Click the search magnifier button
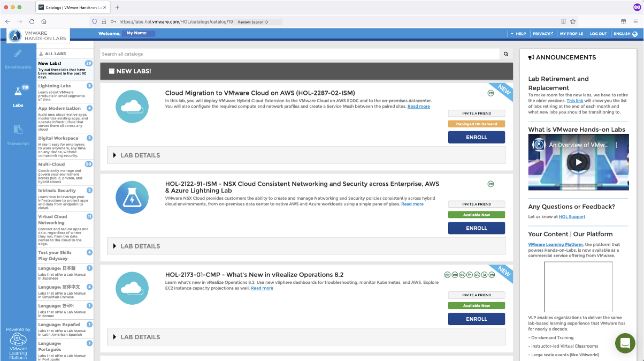The image size is (644, 361). coord(506,54)
